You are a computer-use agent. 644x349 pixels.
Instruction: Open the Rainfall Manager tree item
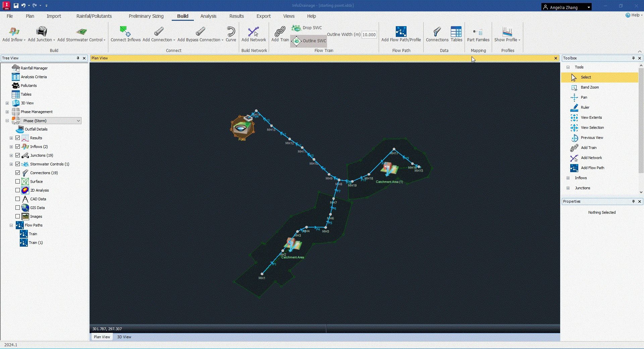pyautogui.click(x=34, y=68)
